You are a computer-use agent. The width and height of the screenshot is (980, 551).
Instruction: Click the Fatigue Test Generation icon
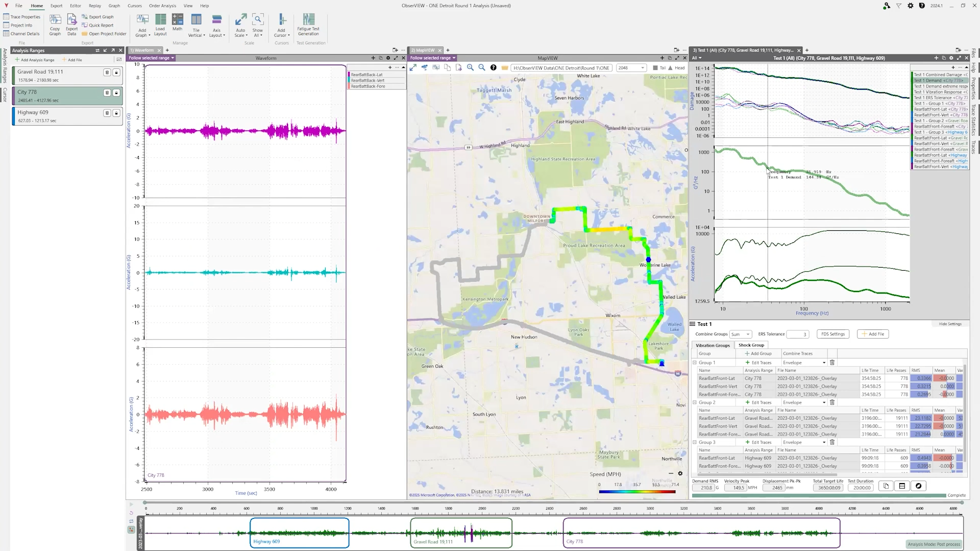pos(308,22)
